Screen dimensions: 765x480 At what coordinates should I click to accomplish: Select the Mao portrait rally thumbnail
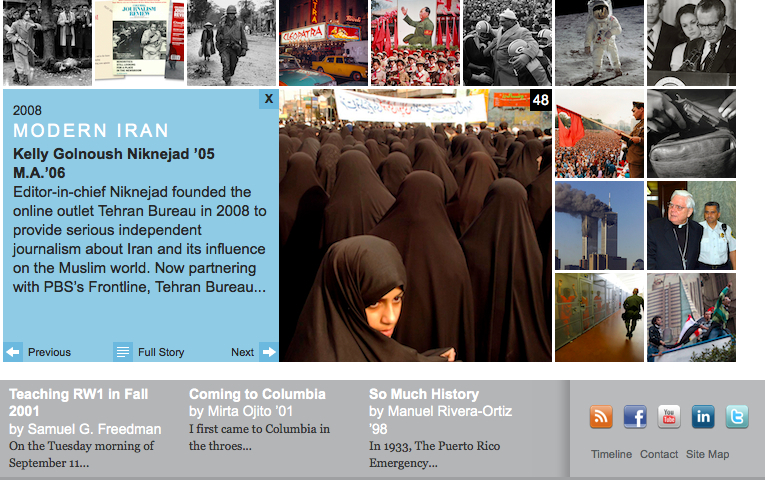pos(415,42)
